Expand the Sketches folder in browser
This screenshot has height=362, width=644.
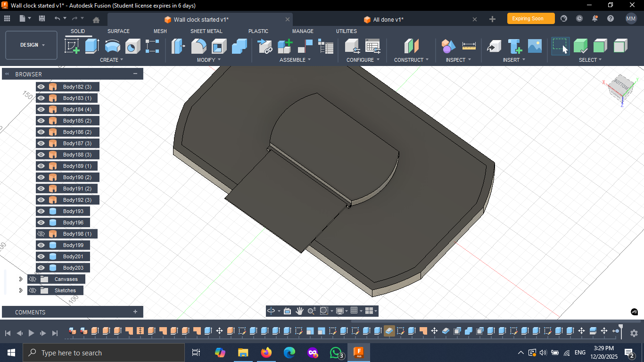(x=21, y=290)
